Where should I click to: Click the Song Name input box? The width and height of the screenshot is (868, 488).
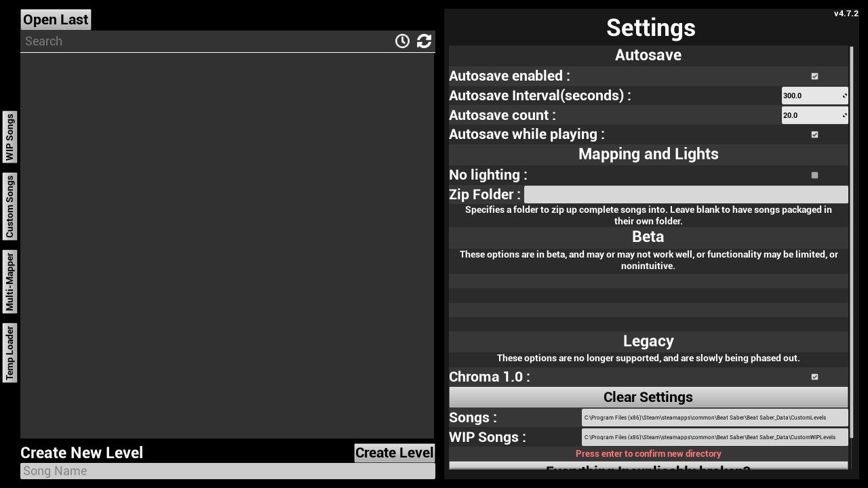227,470
